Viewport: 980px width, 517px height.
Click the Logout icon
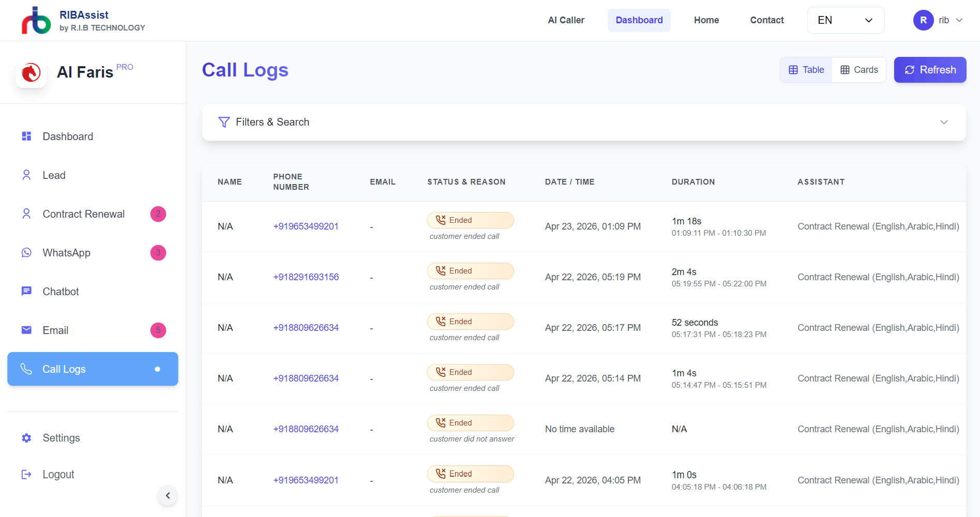[26, 474]
